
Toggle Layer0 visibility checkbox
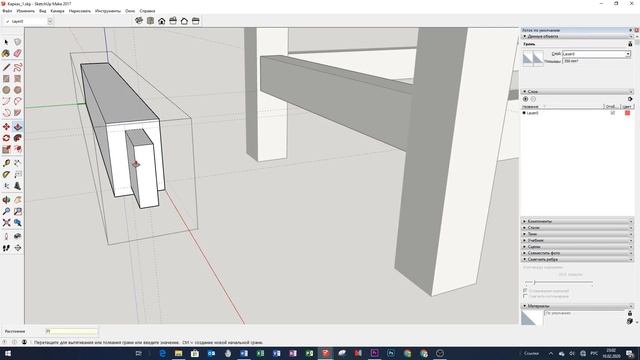[613, 113]
